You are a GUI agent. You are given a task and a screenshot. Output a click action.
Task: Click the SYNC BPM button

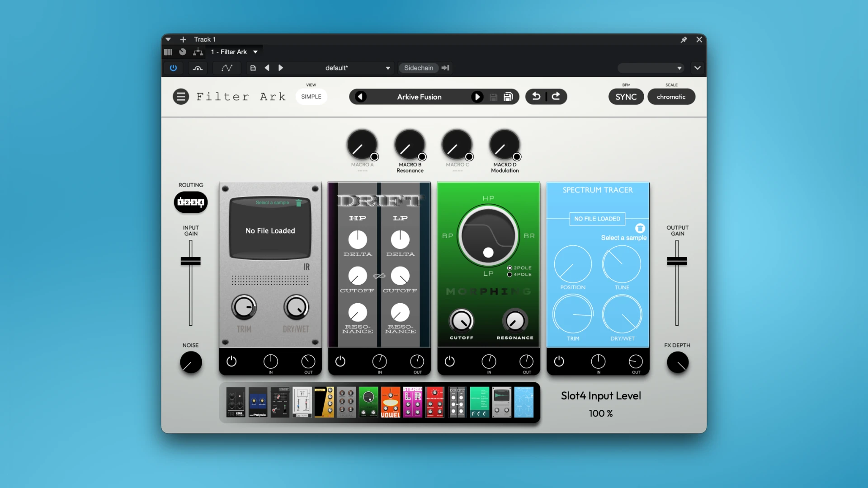pyautogui.click(x=626, y=97)
